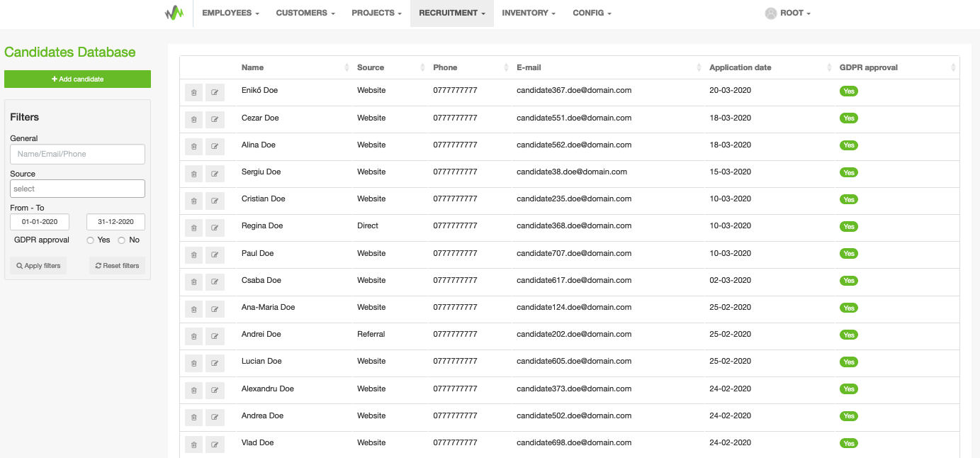980x458 pixels.
Task: Open the Inventory menu
Action: click(x=528, y=13)
